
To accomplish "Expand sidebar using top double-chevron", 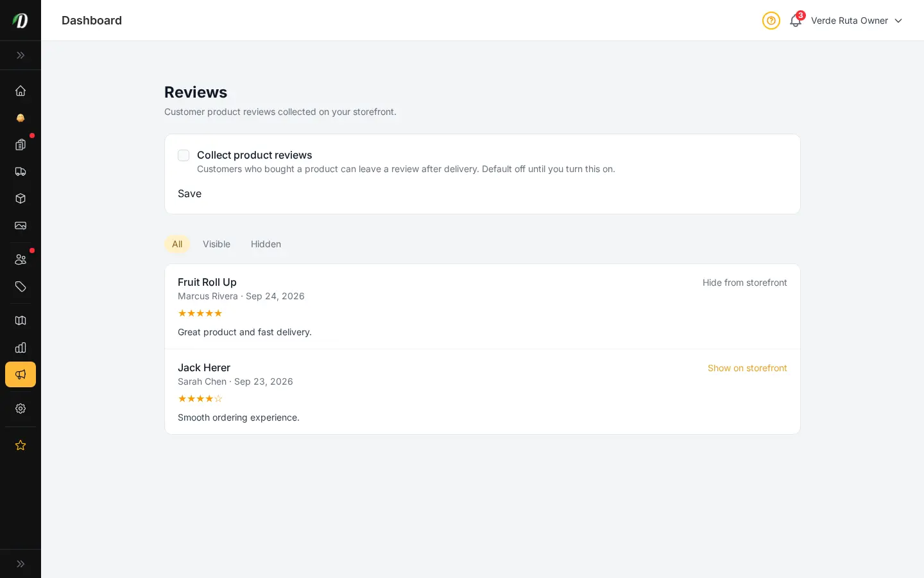I will (21, 55).
